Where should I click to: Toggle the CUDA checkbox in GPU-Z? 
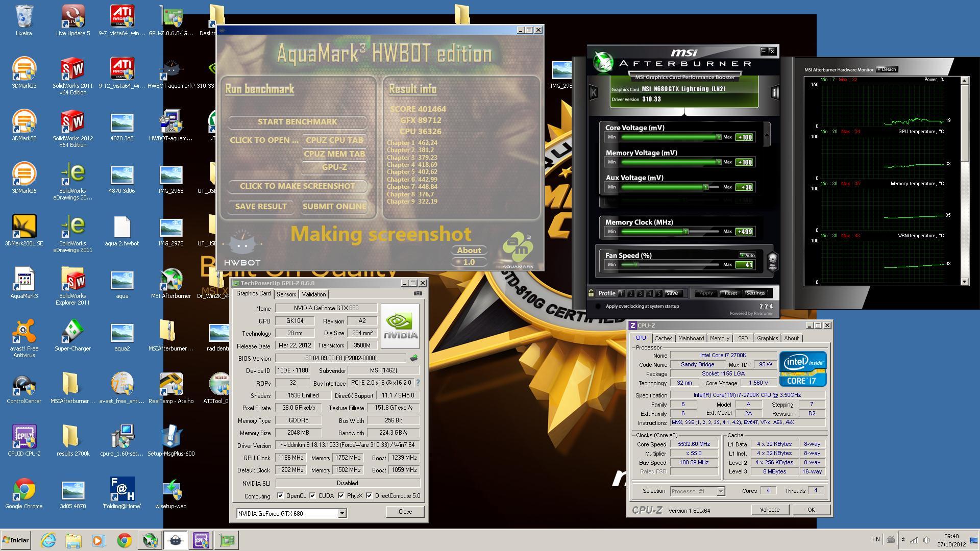(x=312, y=495)
